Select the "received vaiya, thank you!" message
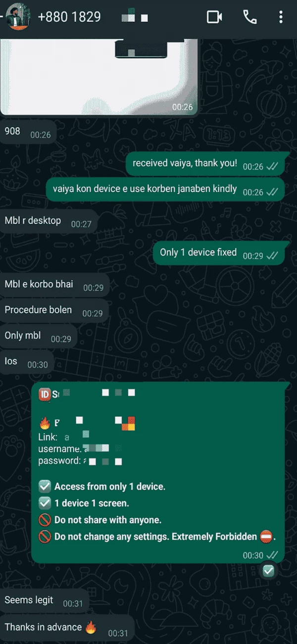The image size is (297, 644). [205, 164]
